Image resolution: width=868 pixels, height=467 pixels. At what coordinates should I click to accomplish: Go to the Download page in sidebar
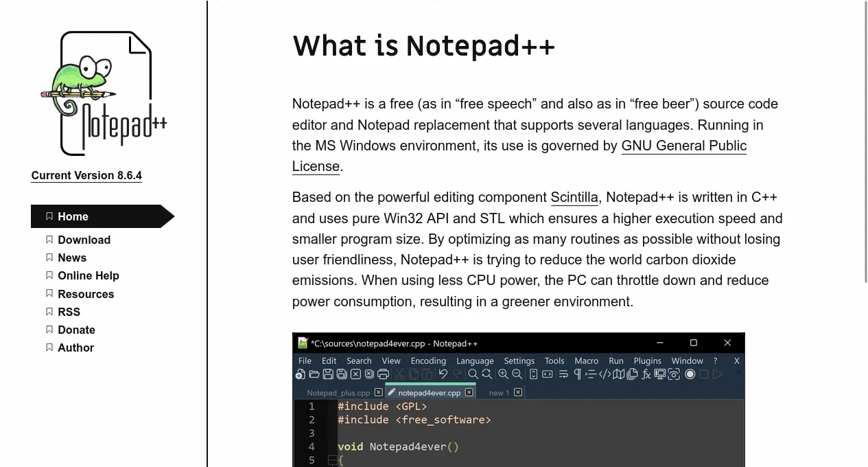click(x=84, y=240)
